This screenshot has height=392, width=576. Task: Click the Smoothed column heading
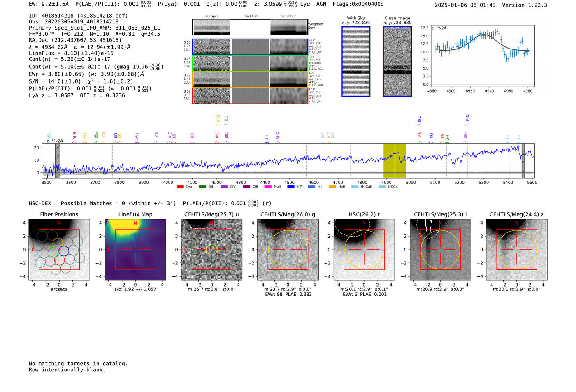click(288, 16)
